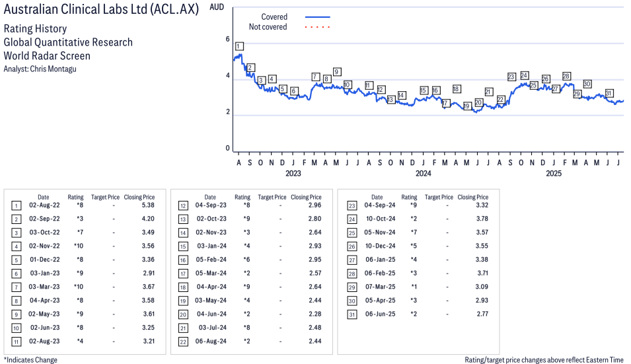The width and height of the screenshot is (631, 364).
Task: Click the date 04-Sep-24
Action: tap(380, 205)
